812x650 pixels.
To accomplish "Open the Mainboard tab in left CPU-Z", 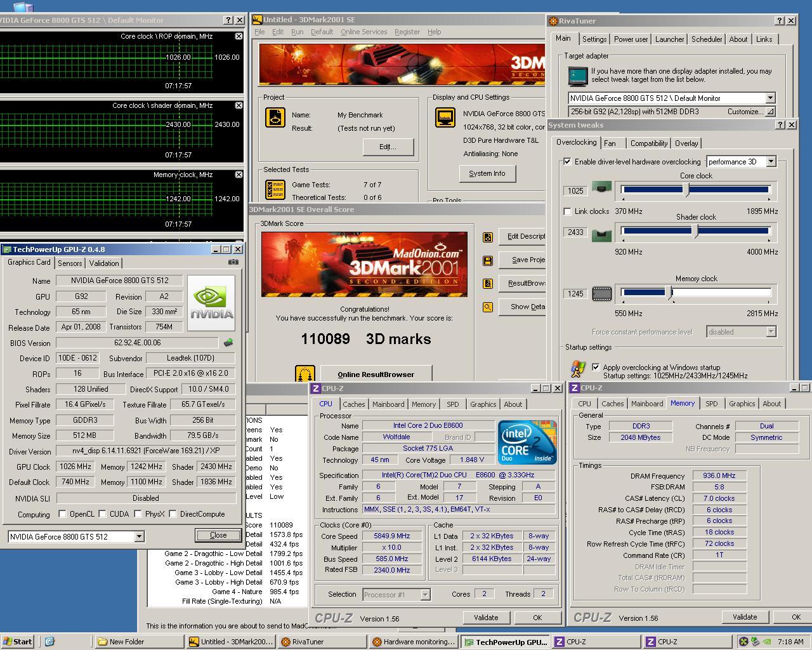I will (x=388, y=404).
